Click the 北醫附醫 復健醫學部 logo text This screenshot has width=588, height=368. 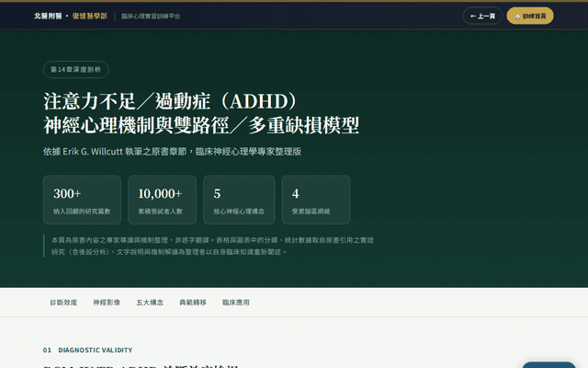(x=71, y=16)
